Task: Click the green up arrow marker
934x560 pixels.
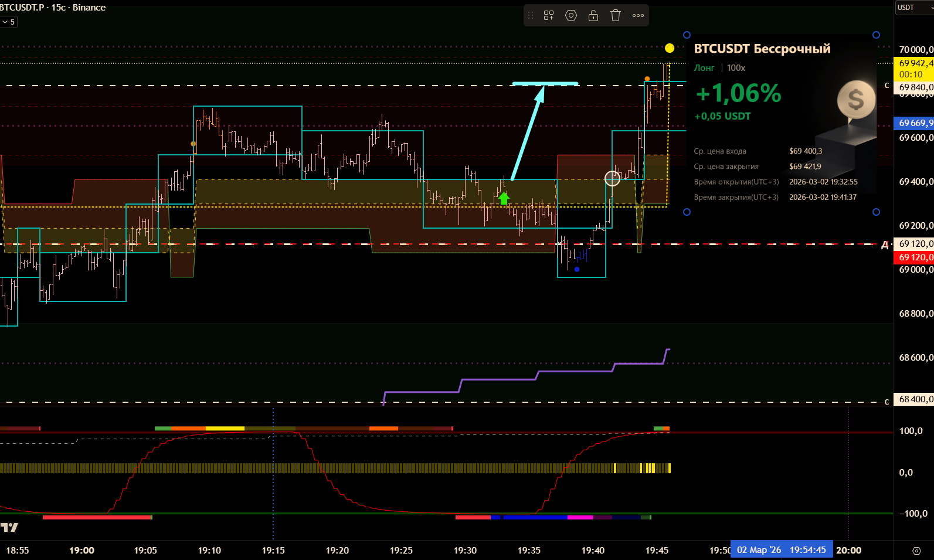Action: point(504,198)
